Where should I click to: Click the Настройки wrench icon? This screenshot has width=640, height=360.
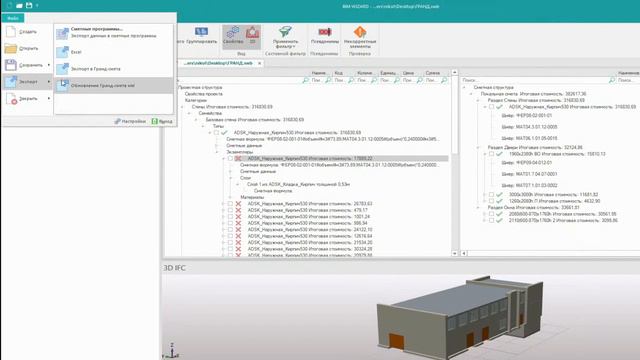(118, 121)
